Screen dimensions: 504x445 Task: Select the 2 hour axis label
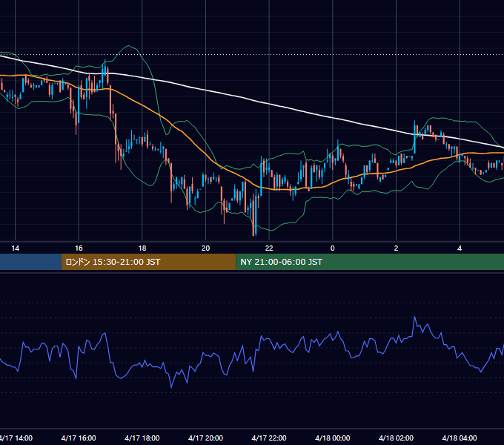coord(396,248)
